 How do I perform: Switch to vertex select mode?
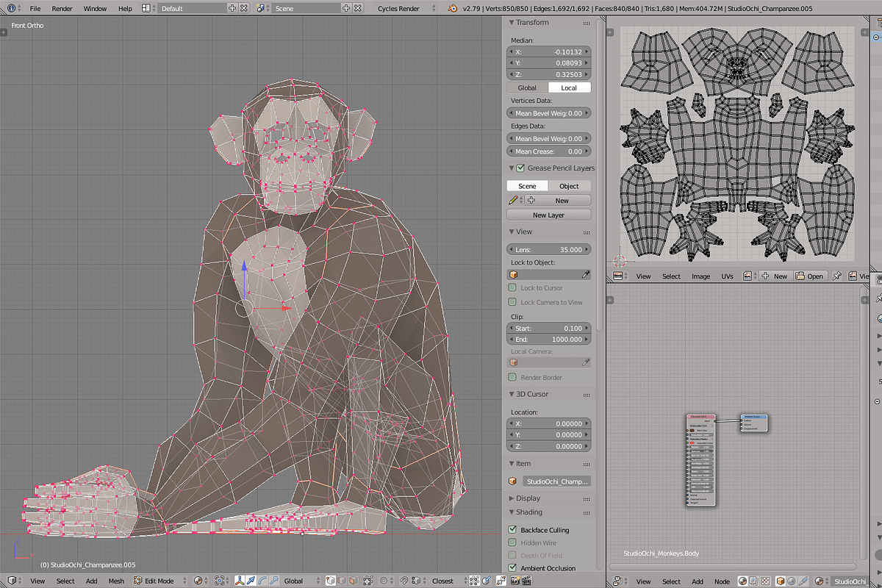point(330,581)
